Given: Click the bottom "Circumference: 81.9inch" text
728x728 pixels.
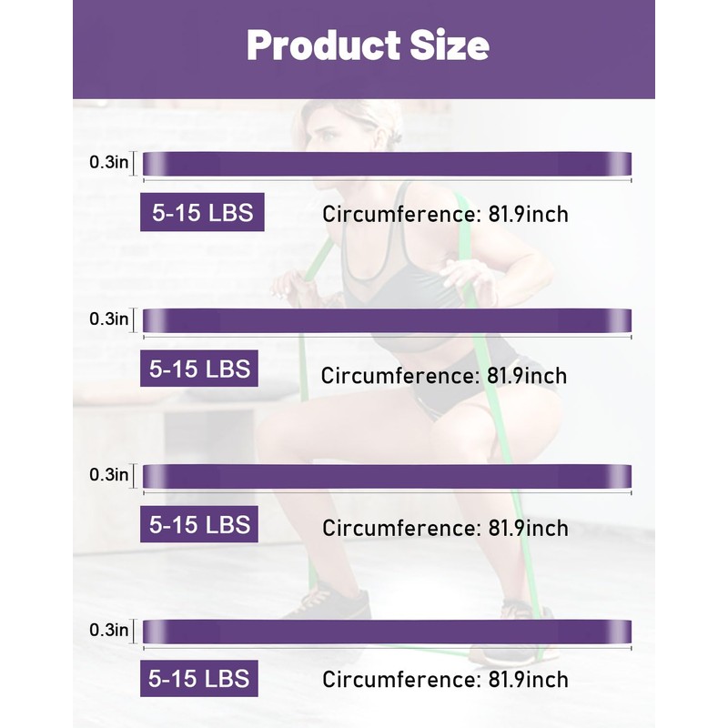Looking at the screenshot, I should pyautogui.click(x=445, y=679).
